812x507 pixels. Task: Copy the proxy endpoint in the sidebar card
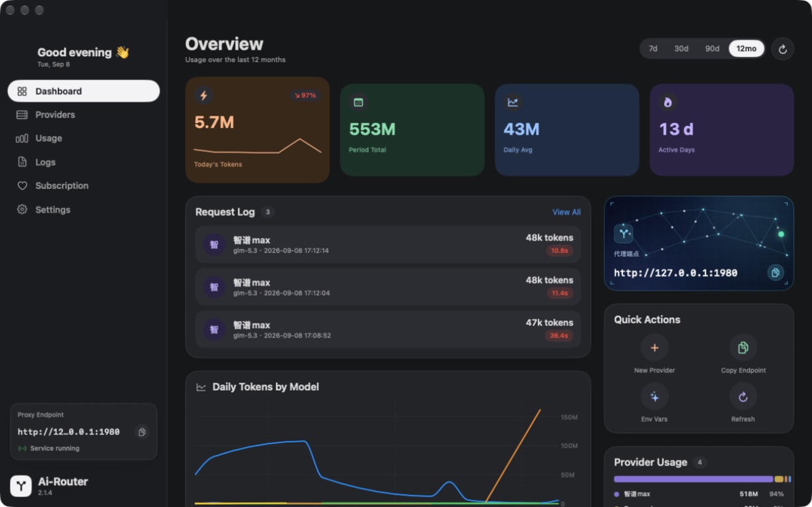pos(141,432)
